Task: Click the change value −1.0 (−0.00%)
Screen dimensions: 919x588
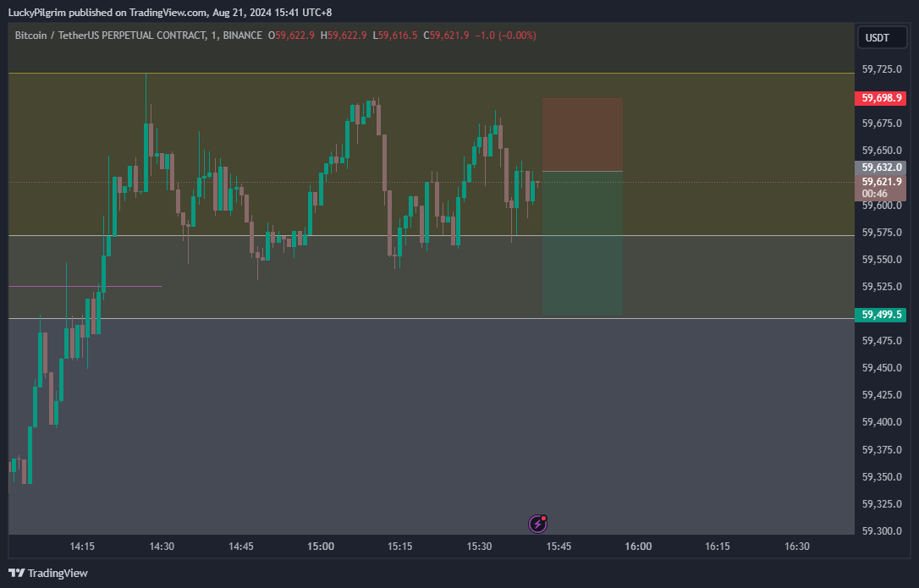Action: point(506,36)
